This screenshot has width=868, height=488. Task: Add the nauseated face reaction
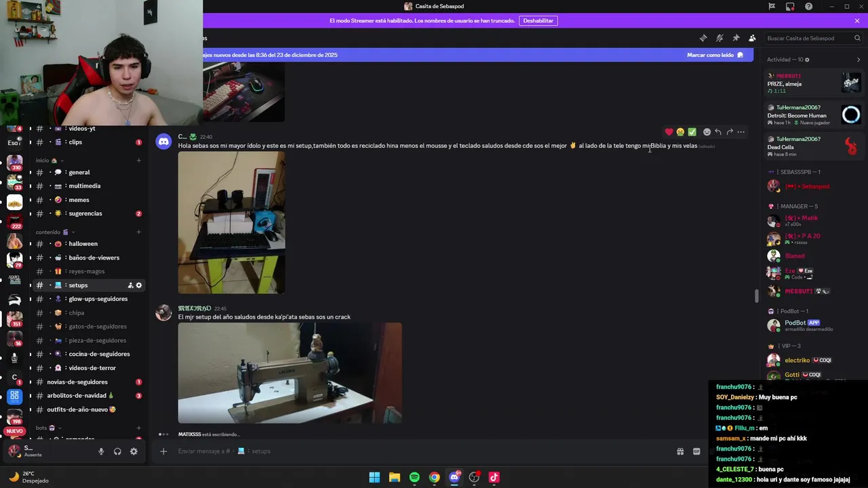(680, 132)
